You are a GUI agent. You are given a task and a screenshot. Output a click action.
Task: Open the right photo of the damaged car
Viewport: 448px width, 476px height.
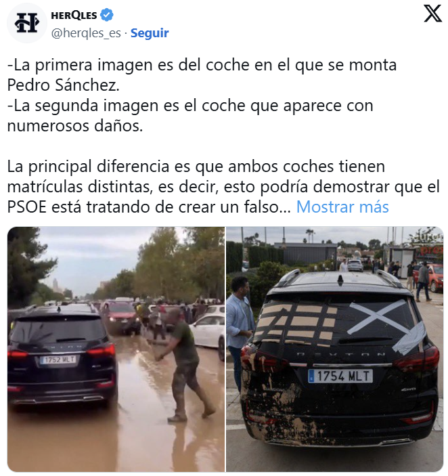pyautogui.click(x=335, y=349)
